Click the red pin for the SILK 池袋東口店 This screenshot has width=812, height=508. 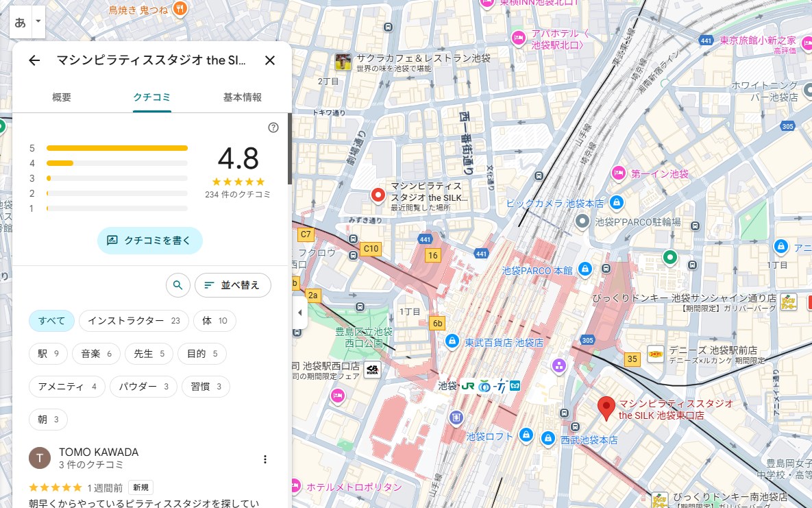pos(606,407)
